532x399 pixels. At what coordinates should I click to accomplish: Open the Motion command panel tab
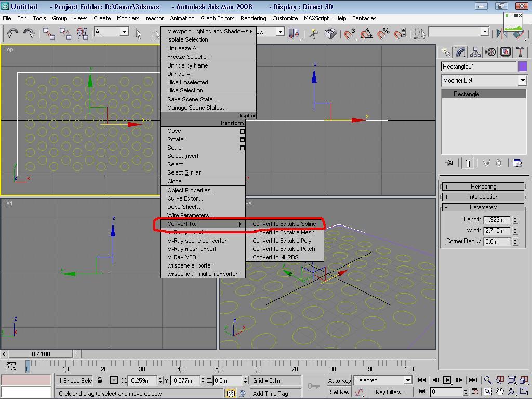[x=490, y=52]
